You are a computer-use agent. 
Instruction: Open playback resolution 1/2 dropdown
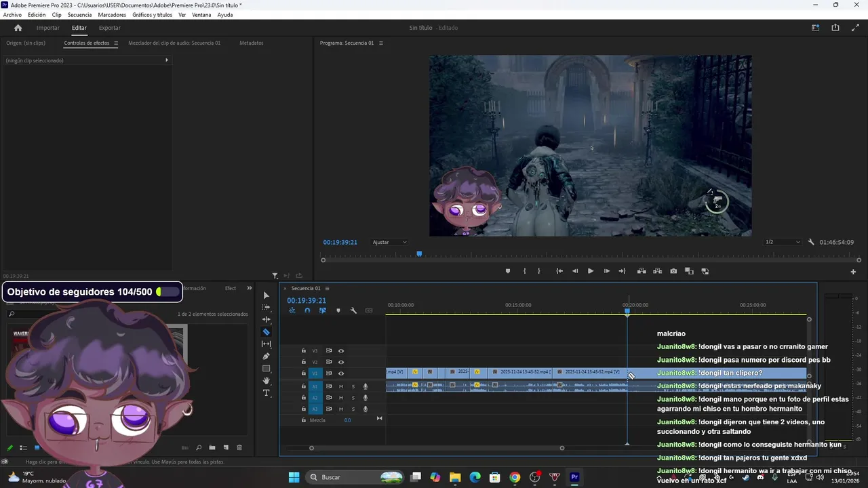pos(783,242)
